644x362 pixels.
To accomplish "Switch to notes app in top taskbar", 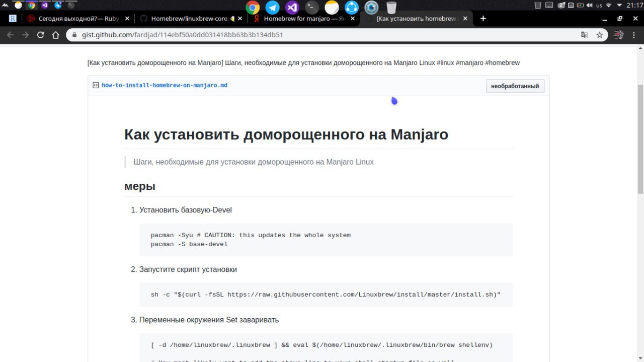I will coord(18,5).
